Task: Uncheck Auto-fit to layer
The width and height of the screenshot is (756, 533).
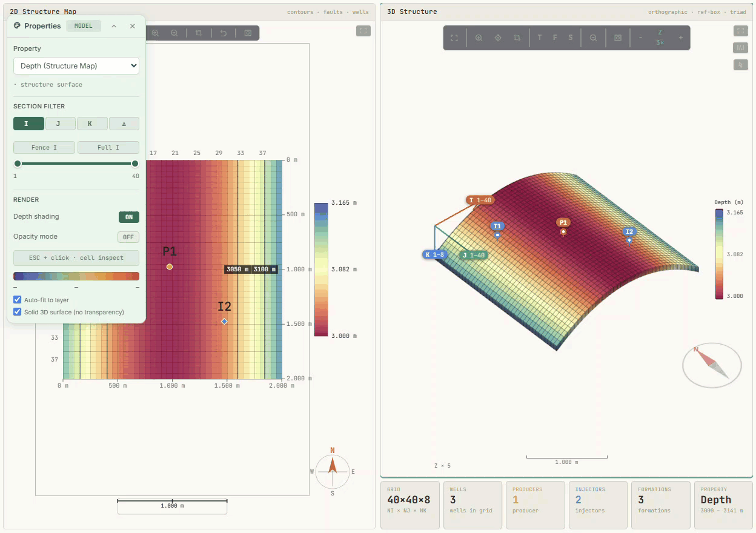Action: [17, 300]
